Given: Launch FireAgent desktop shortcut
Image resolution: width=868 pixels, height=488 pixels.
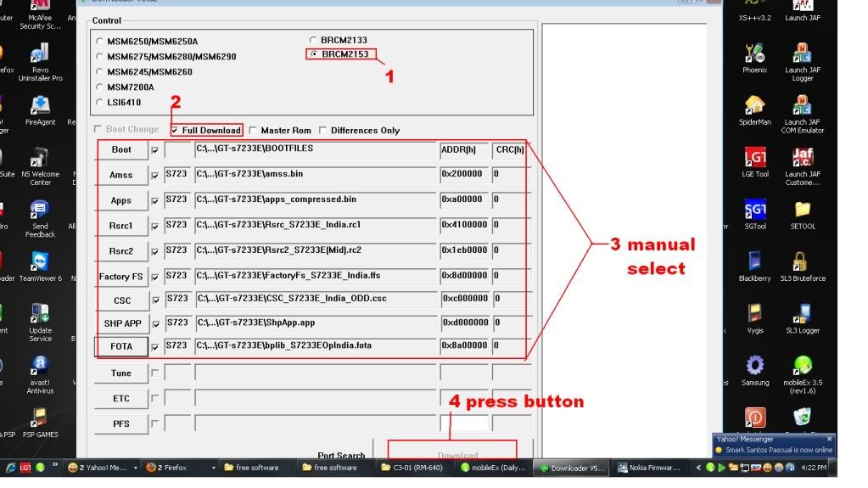Looking at the screenshot, I should click(40, 110).
